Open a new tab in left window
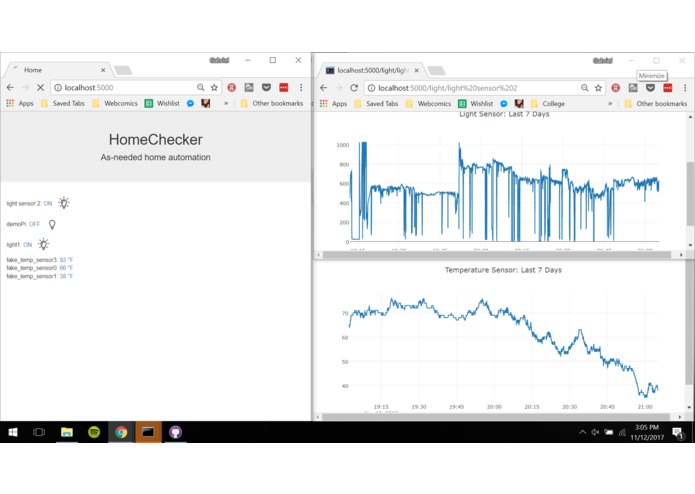Viewport: 695px width, 494px height. (123, 70)
